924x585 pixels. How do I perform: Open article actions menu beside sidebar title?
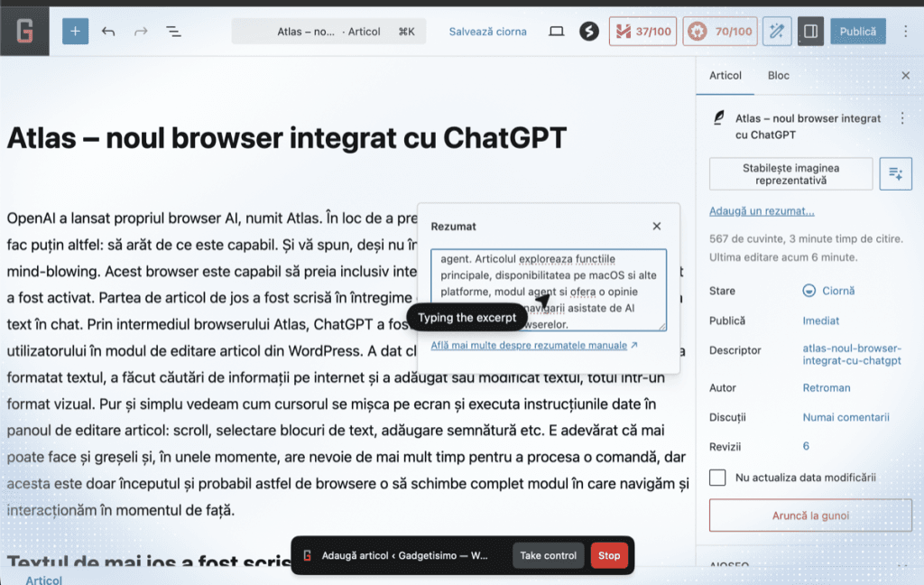tap(901, 118)
